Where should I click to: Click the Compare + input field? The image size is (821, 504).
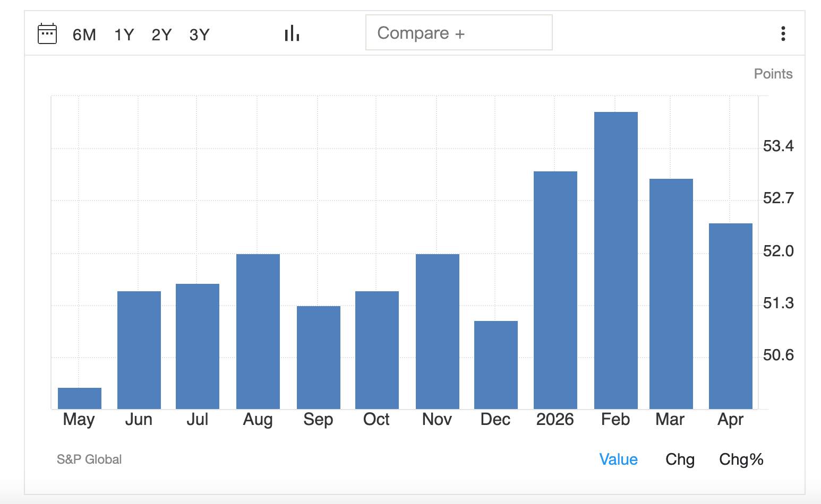459,33
